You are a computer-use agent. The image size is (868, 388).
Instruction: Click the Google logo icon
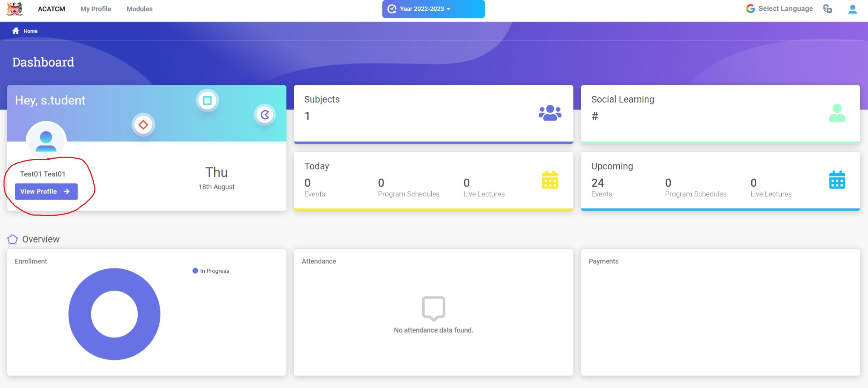750,8
